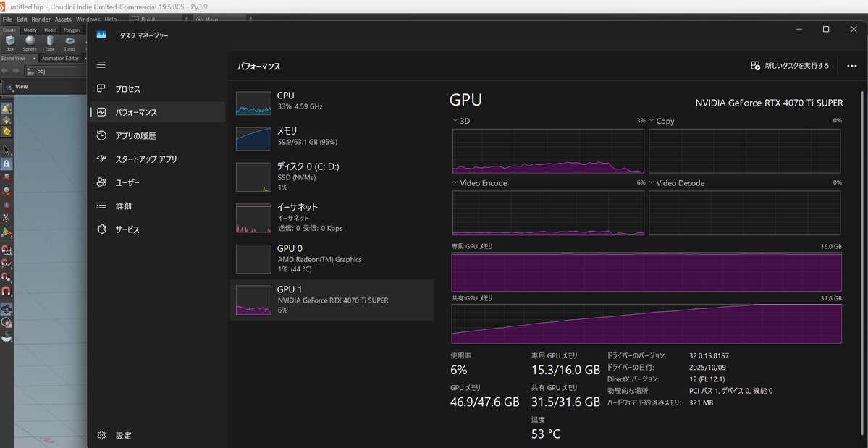Go to スタートアップ アプリ page

point(157,159)
